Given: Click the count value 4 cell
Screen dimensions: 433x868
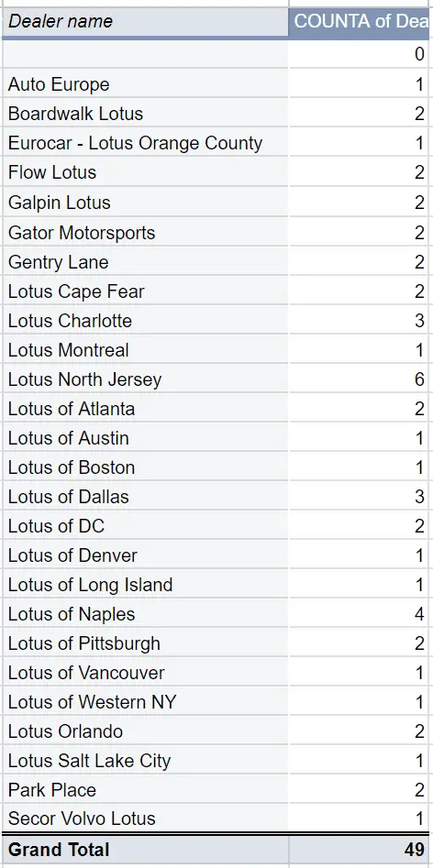Looking at the screenshot, I should (361, 614).
